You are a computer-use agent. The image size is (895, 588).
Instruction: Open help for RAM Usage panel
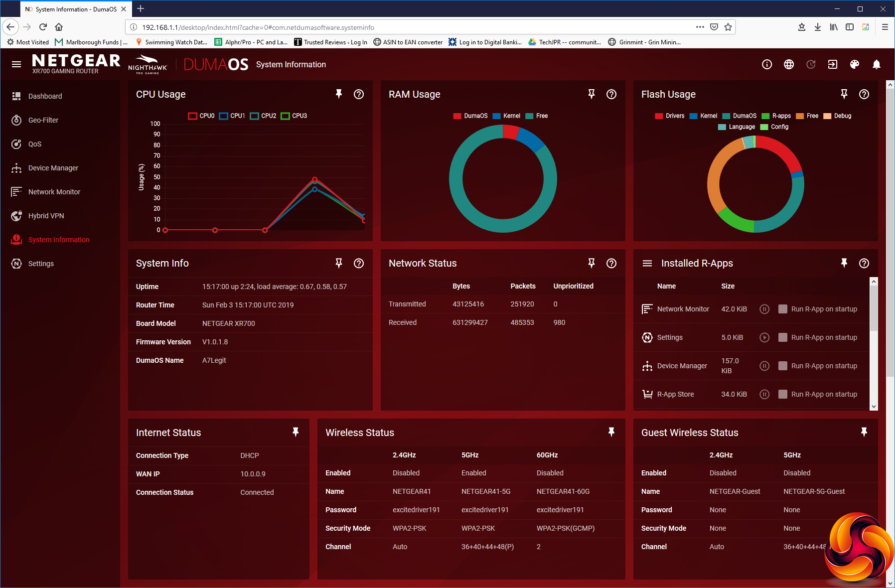(611, 94)
